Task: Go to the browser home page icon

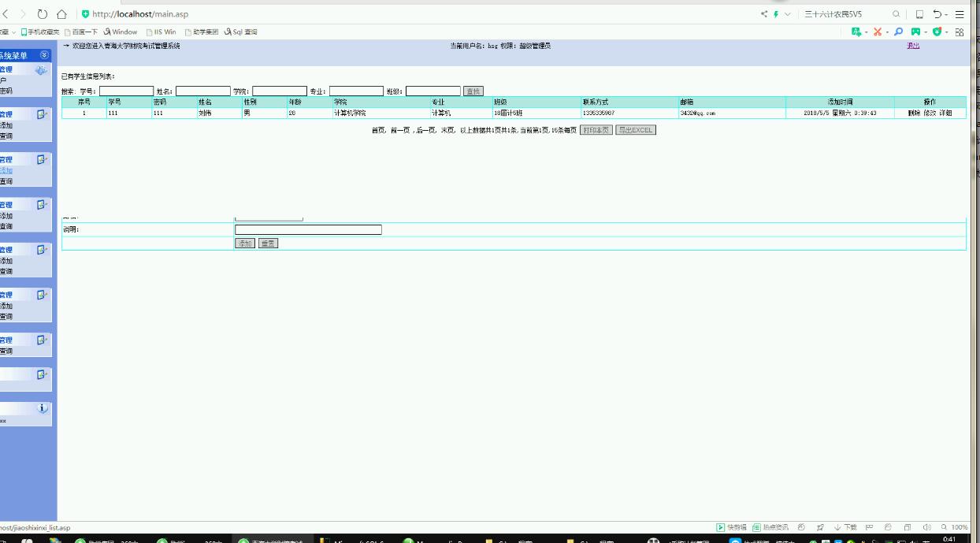Action: coord(61,14)
